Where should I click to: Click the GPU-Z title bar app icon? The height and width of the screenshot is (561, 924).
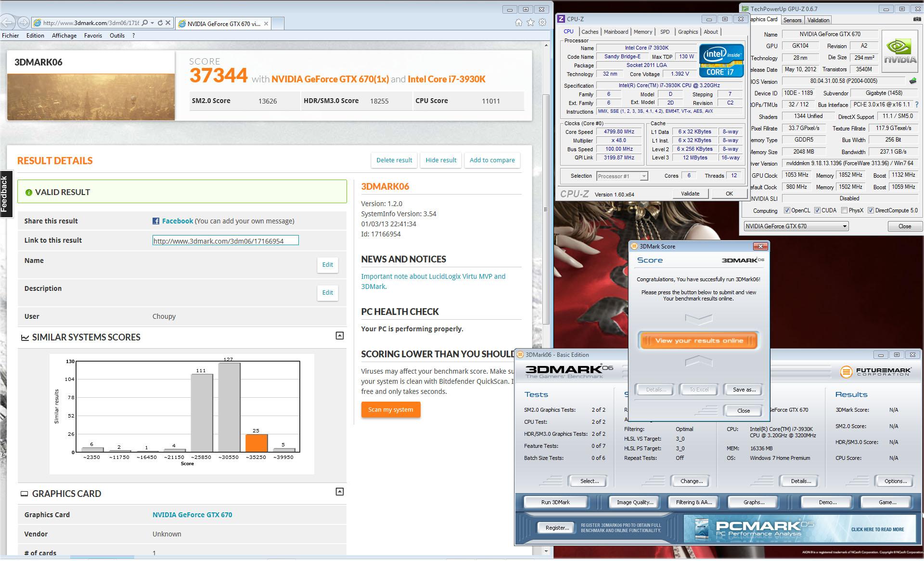(745, 9)
